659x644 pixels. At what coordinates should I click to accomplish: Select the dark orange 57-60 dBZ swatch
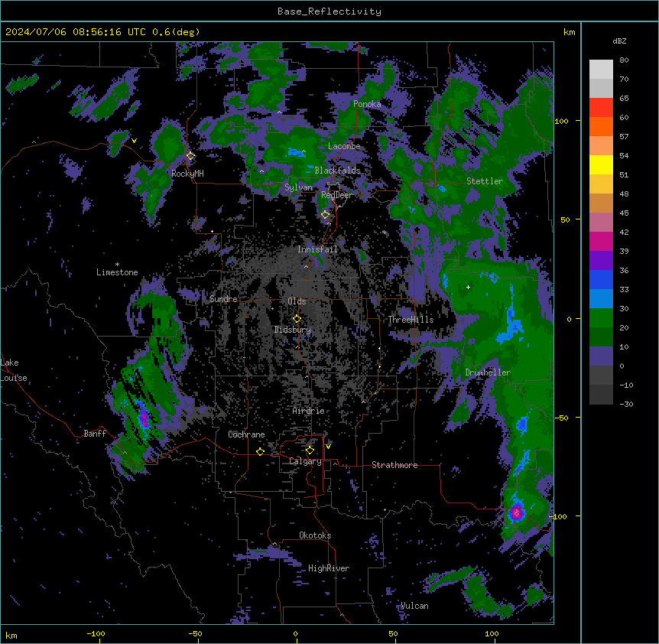tap(601, 126)
